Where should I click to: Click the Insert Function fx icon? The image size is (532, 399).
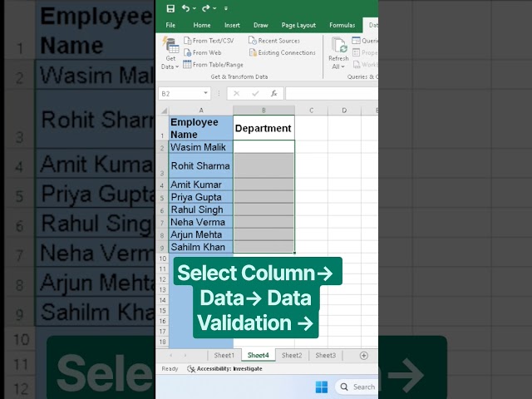(x=274, y=94)
